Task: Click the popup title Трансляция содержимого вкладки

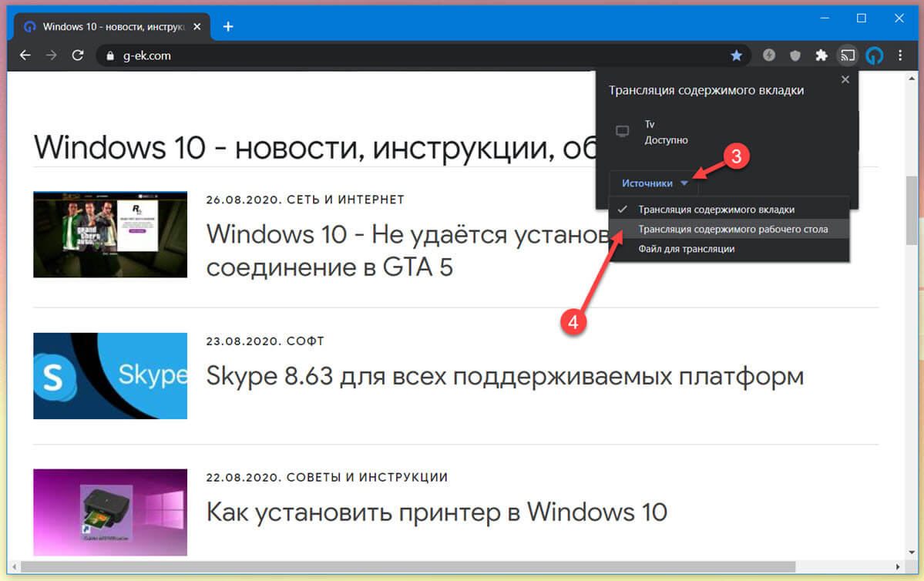Action: [x=706, y=90]
